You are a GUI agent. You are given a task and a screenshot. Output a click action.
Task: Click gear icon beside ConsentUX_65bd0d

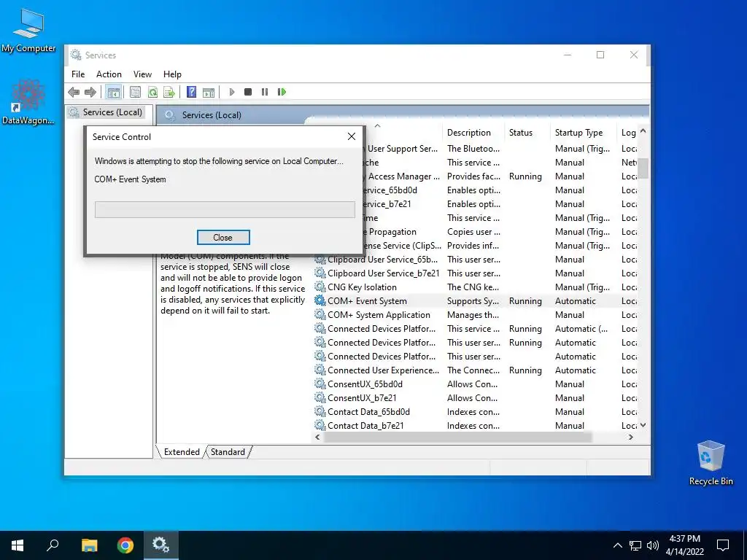click(320, 384)
